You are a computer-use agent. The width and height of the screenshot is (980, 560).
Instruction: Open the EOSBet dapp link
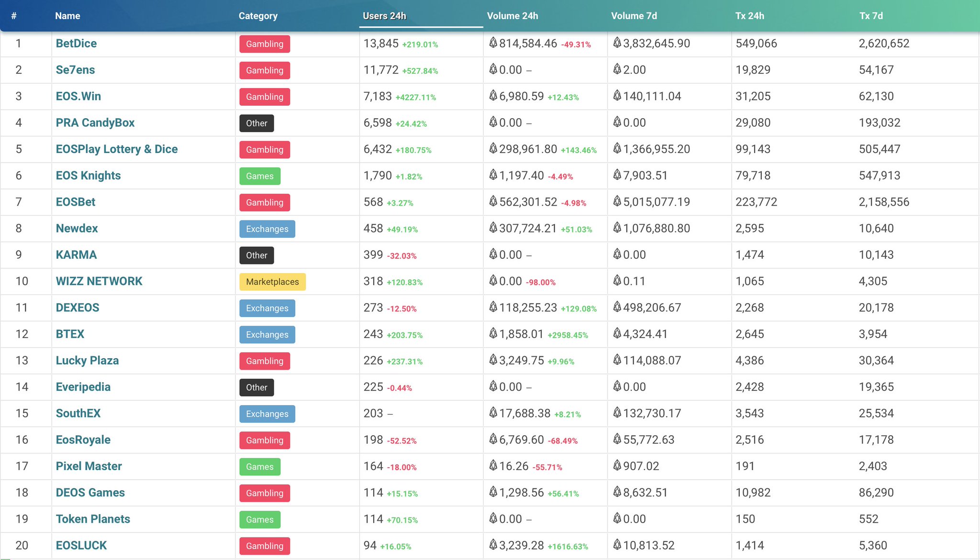pos(76,202)
